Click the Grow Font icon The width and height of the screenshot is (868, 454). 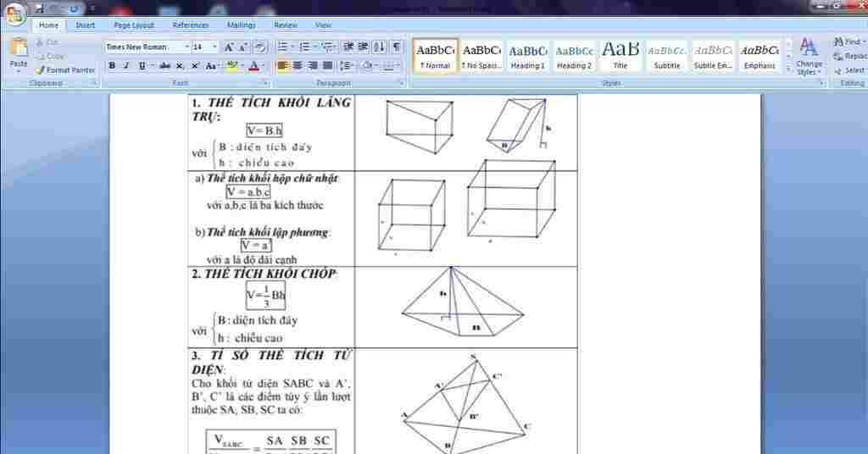click(x=229, y=47)
